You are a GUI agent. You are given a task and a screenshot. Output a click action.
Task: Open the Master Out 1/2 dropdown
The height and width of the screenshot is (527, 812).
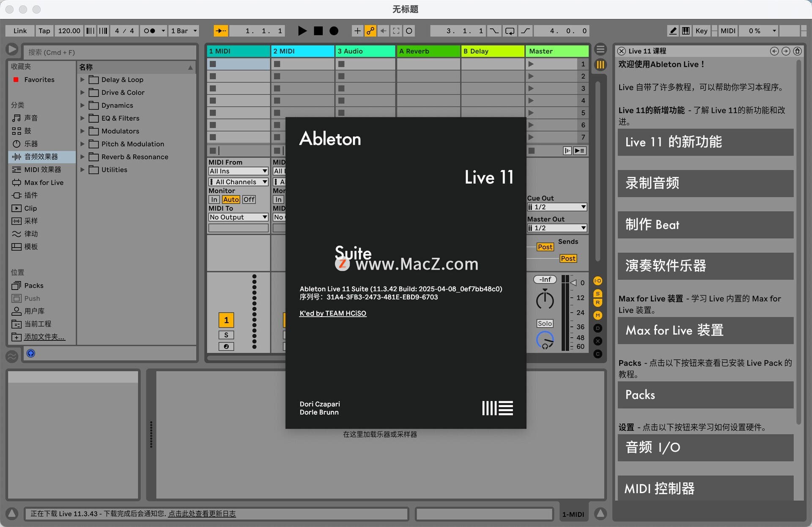click(x=557, y=228)
